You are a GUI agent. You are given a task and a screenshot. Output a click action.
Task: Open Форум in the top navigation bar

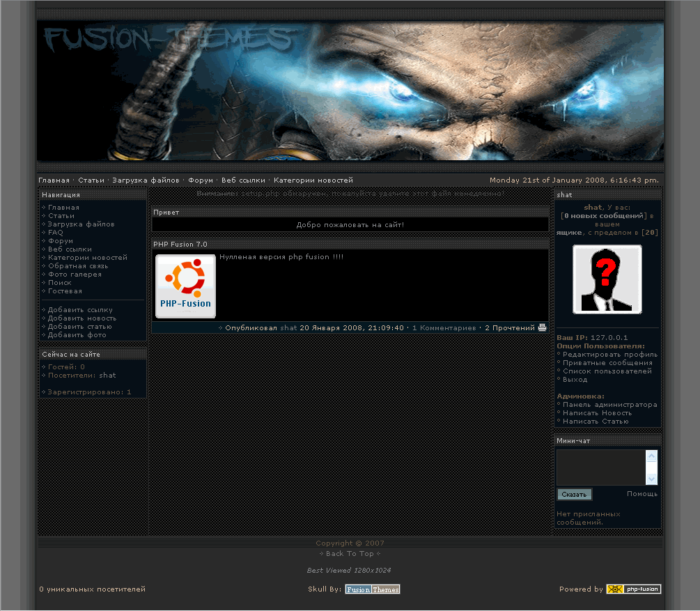point(201,180)
